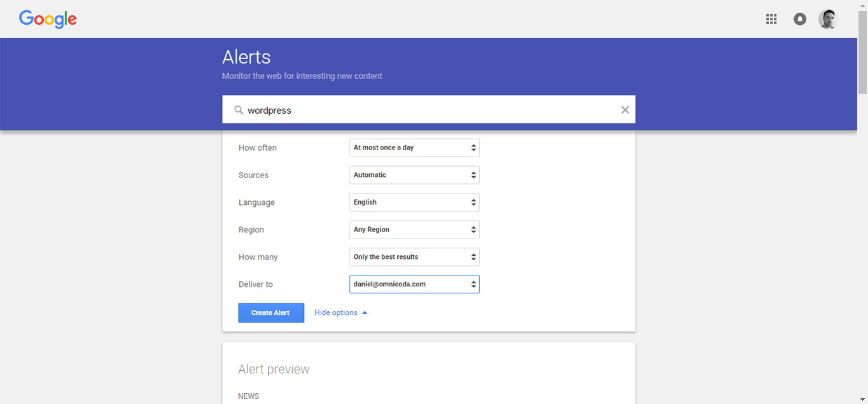This screenshot has height=404, width=868.
Task: Click the Create Alert button
Action: click(x=271, y=312)
